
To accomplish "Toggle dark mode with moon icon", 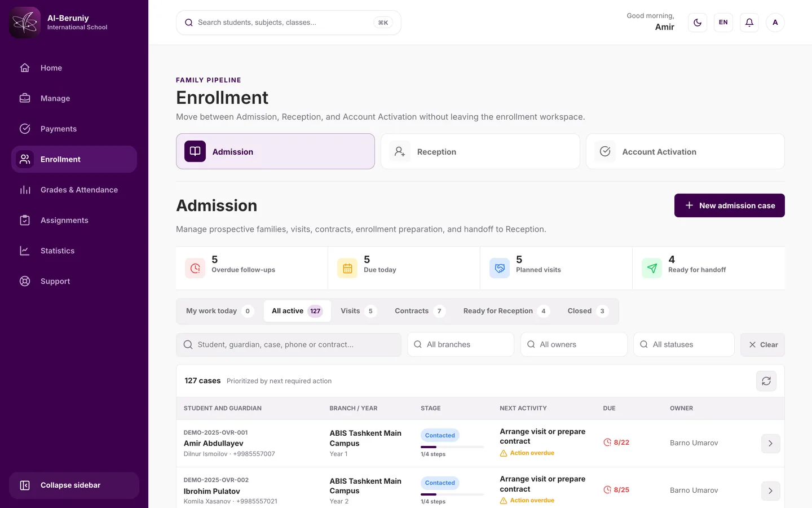I will [x=698, y=23].
